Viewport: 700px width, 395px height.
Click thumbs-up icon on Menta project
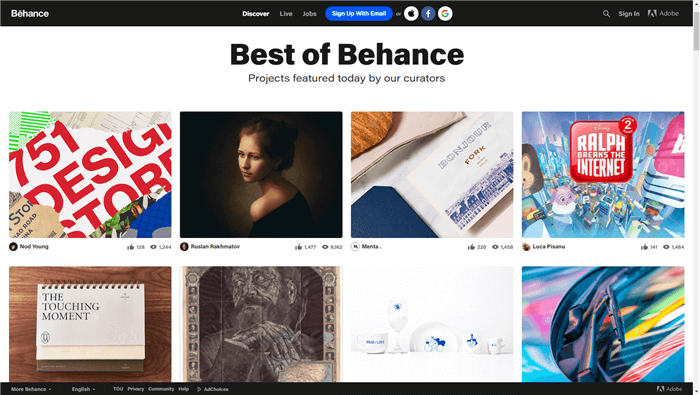pyautogui.click(x=471, y=247)
